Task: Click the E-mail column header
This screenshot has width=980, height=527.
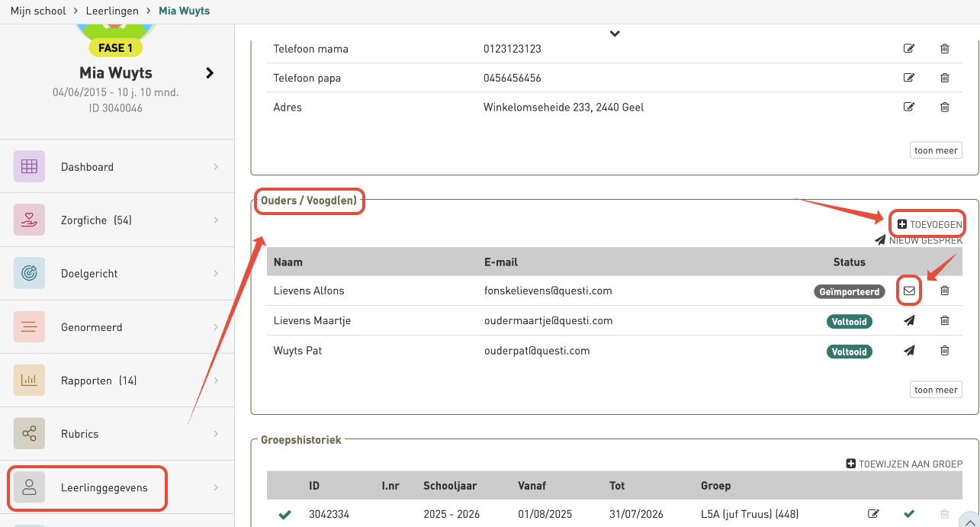Action: coord(501,262)
